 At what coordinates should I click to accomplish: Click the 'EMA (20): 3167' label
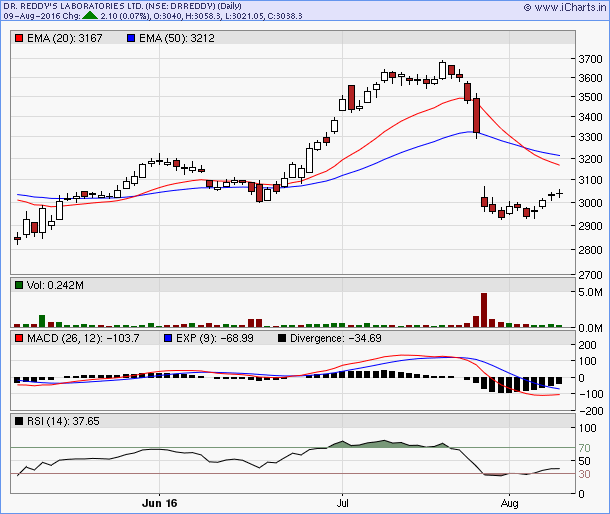tap(65, 38)
